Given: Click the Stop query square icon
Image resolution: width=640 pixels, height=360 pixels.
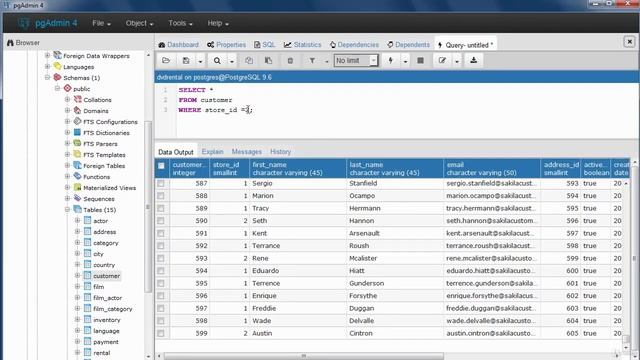Looking at the screenshot, I should 420,60.
